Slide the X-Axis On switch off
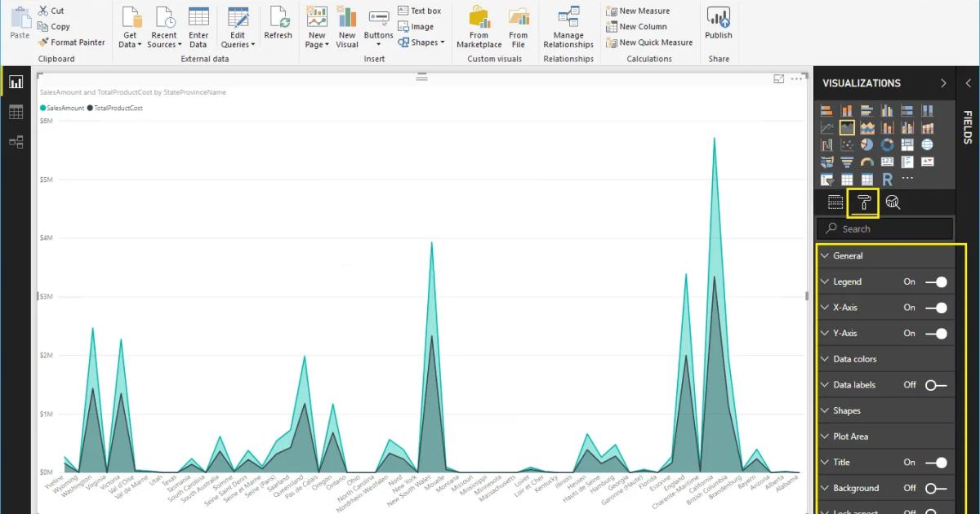Viewport: 980px width, 514px height. 938,308
